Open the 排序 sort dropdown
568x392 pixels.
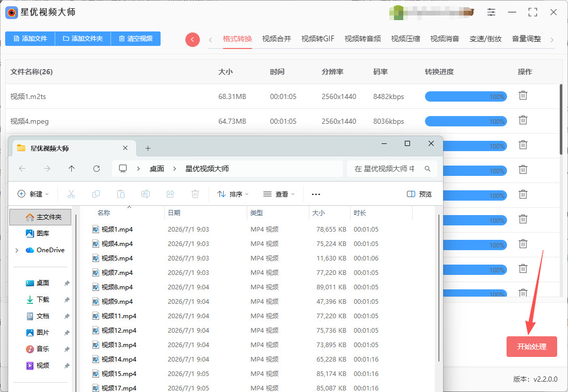[x=232, y=194]
